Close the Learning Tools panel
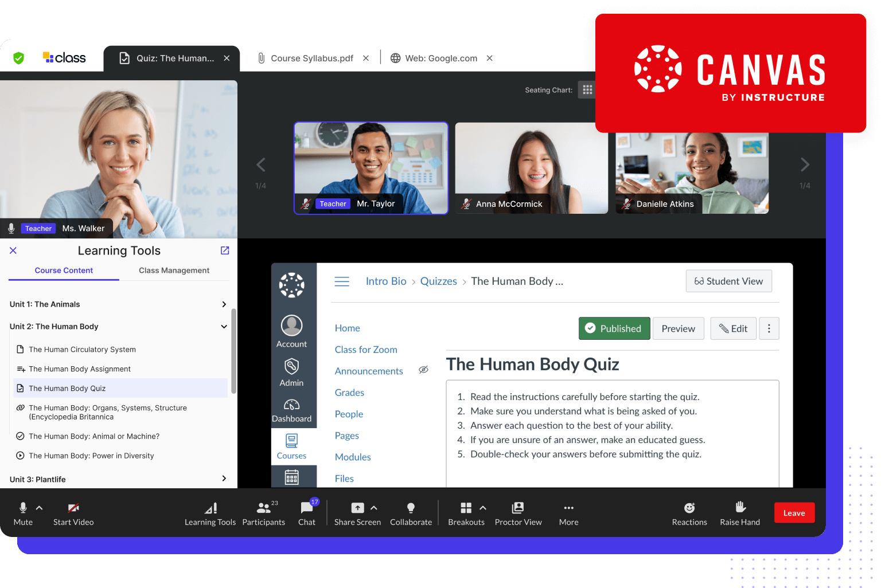Viewport: 885px width, 588px height. [x=13, y=250]
